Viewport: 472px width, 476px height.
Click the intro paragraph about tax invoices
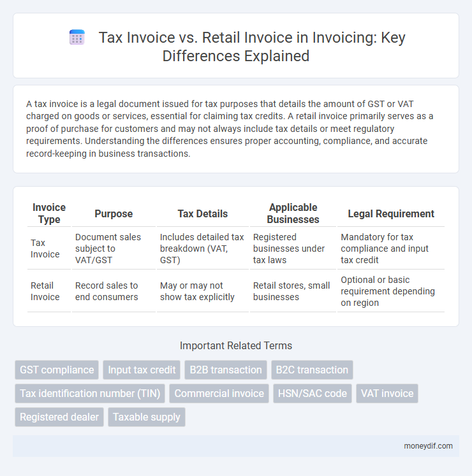click(x=230, y=129)
